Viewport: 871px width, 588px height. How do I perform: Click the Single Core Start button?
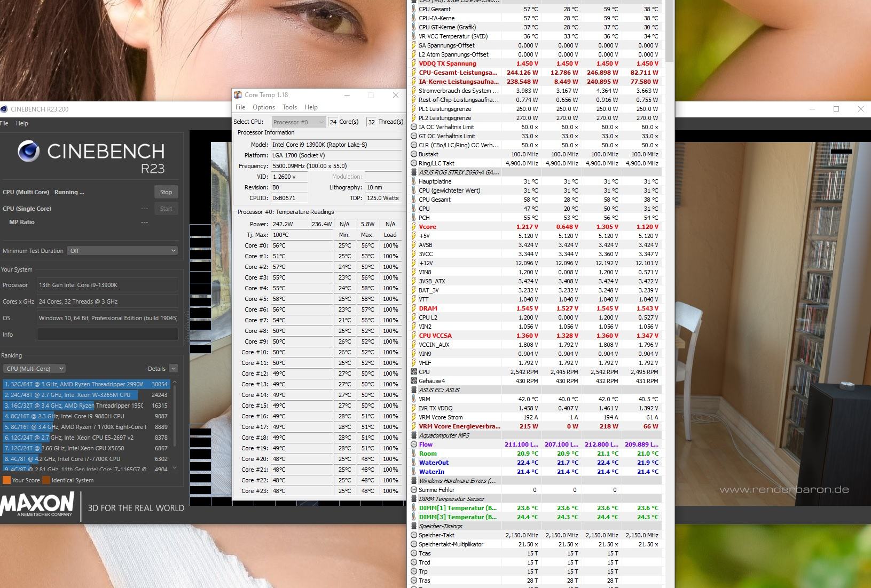[166, 209]
